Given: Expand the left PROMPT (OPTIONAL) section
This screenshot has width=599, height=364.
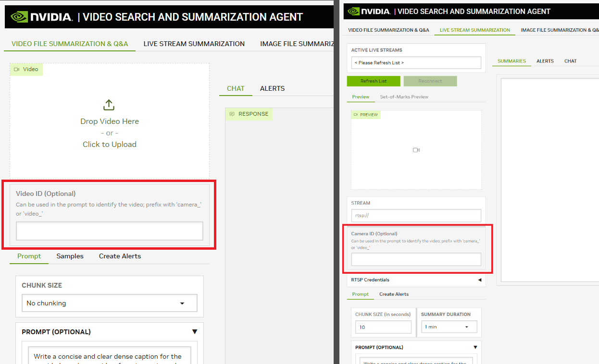Looking at the screenshot, I should [195, 331].
